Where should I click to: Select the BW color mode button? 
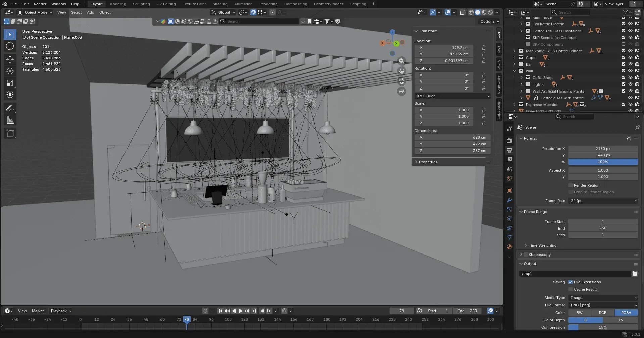580,313
